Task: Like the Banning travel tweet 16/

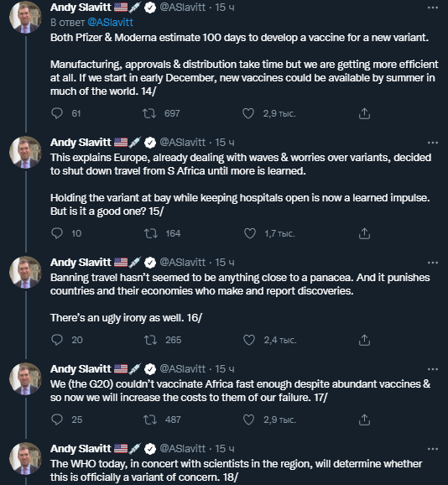Action: [249, 340]
